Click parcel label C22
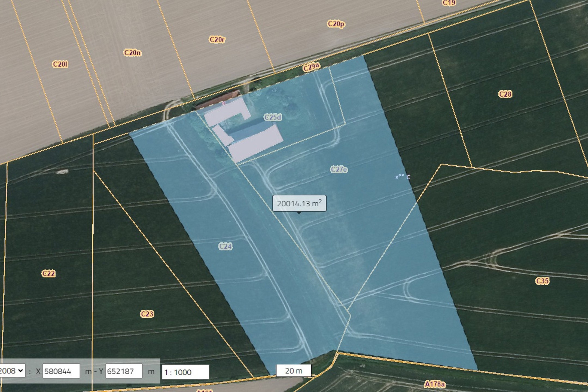This screenshot has height=392, width=588. click(x=48, y=273)
